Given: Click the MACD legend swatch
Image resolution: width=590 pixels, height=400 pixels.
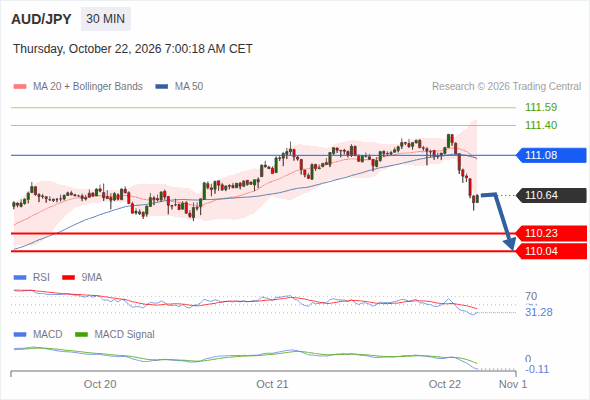Looking at the screenshot, I should [20, 335].
